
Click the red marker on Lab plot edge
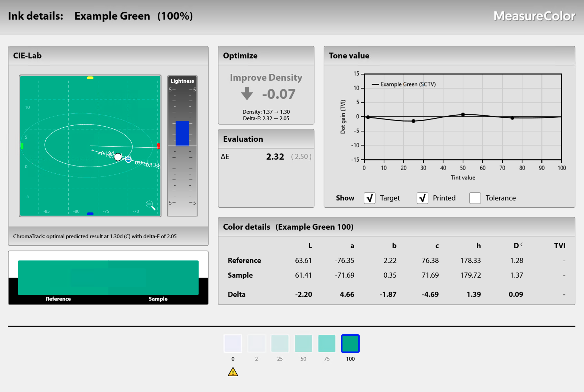click(x=158, y=146)
